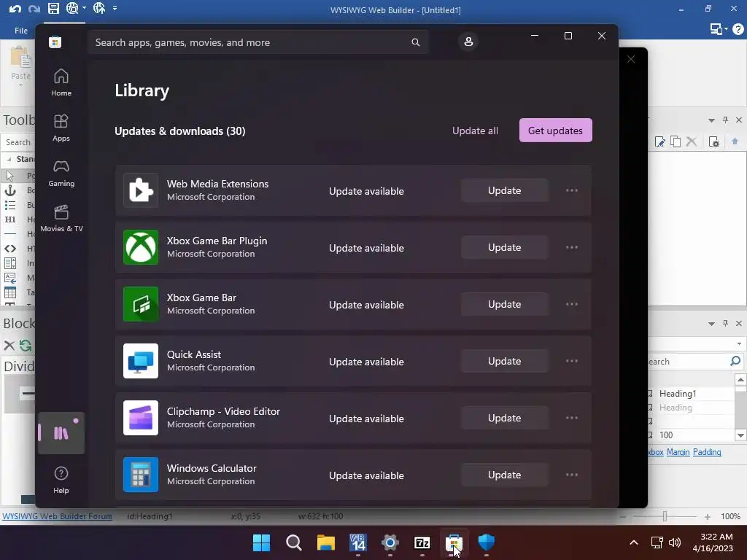Viewport: 747px width, 560px height.
Task: Open quick access toolbar customize dropdown
Action: [x=115, y=8]
